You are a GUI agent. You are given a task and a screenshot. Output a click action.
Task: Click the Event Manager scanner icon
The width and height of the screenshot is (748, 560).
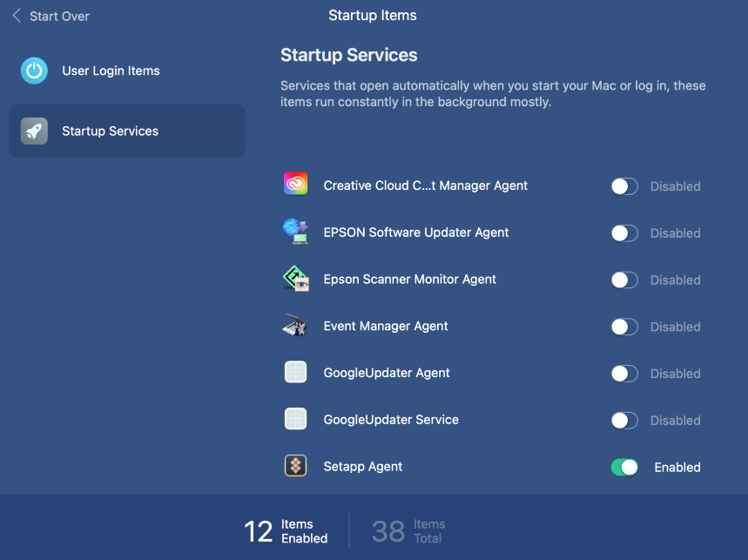click(x=295, y=325)
